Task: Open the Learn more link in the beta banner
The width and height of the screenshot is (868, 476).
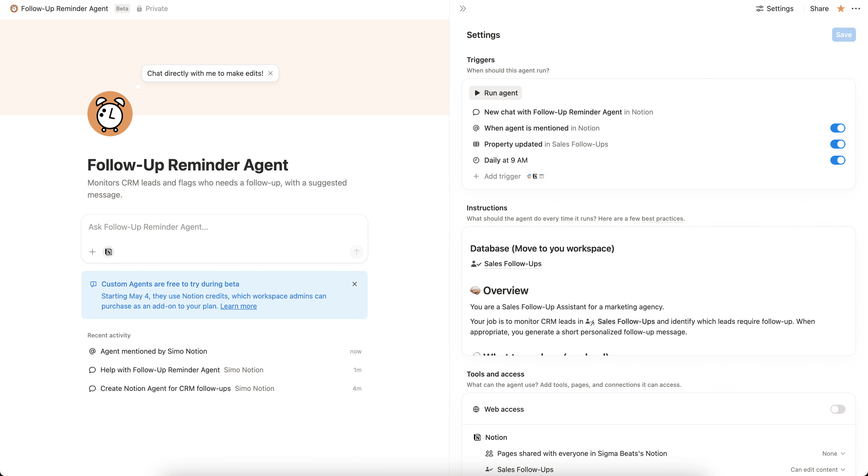Action: pos(238,306)
